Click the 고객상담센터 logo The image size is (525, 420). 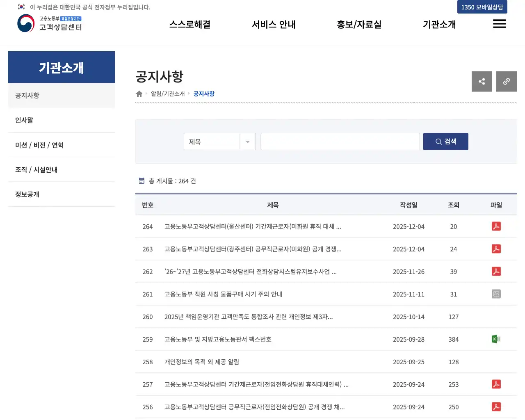(49, 24)
